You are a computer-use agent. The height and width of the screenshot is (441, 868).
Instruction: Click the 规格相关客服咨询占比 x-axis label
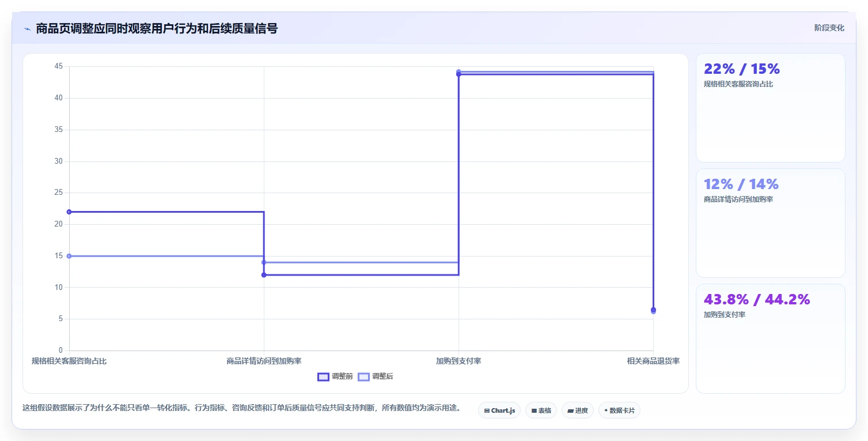(x=69, y=361)
